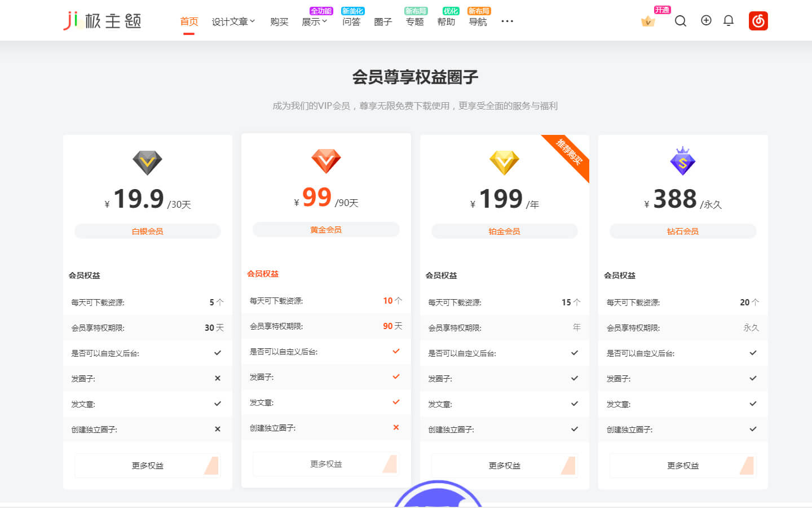Open the 问答 menu item
This screenshot has height=508, width=812.
[x=351, y=21]
